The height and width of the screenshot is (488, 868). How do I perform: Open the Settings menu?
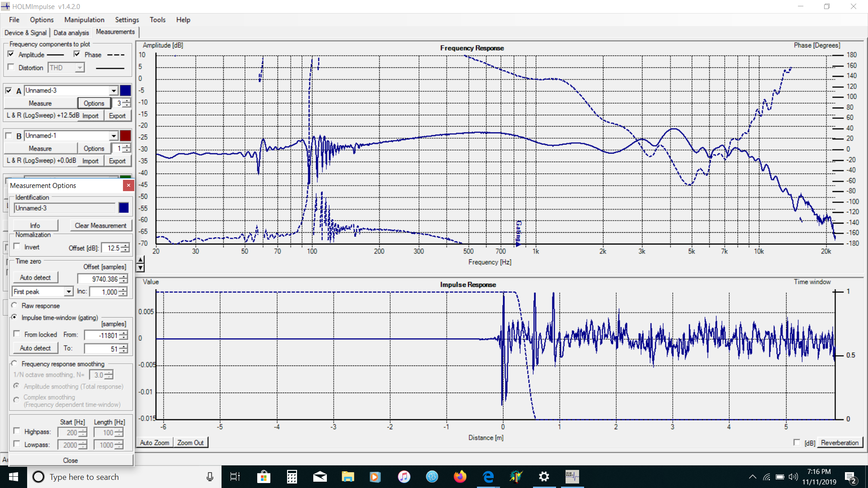coord(127,20)
